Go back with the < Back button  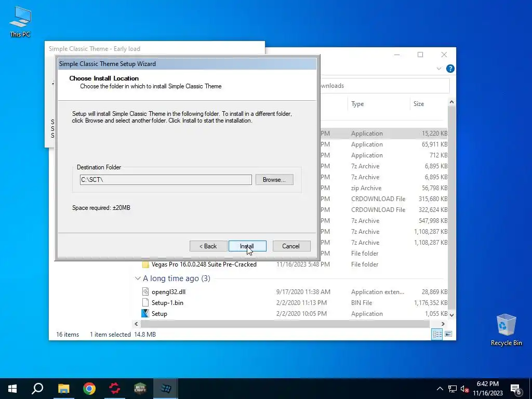coord(208,246)
